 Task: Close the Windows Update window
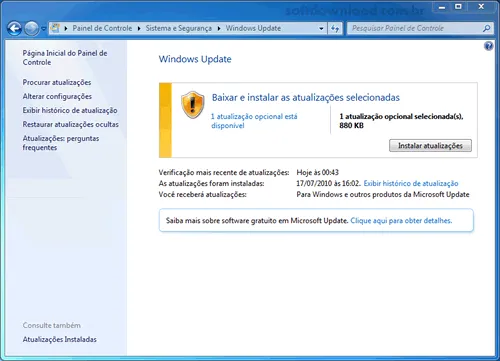tap(481, 7)
